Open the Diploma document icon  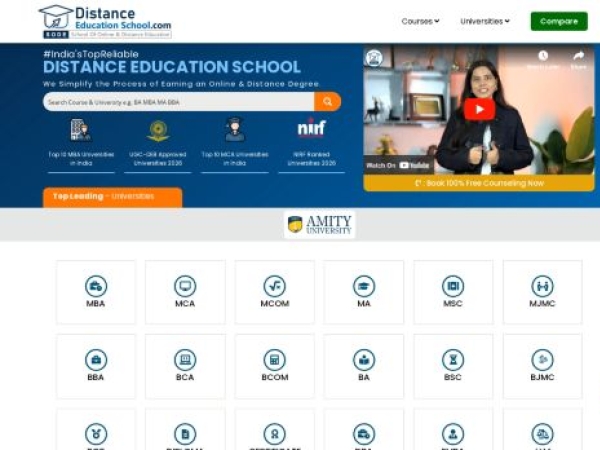point(185,434)
